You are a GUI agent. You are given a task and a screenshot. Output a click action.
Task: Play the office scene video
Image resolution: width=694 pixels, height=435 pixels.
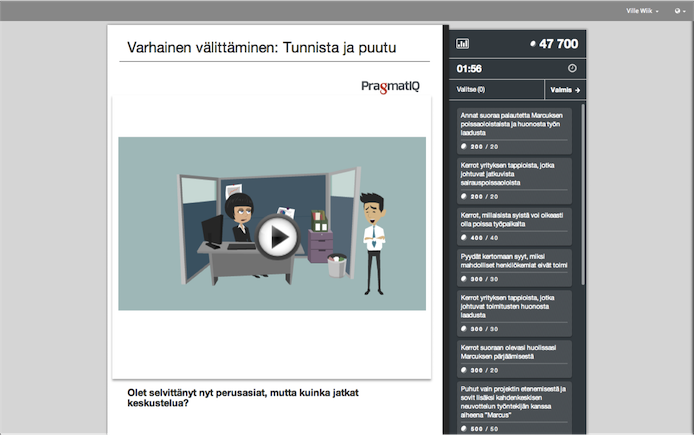[277, 236]
